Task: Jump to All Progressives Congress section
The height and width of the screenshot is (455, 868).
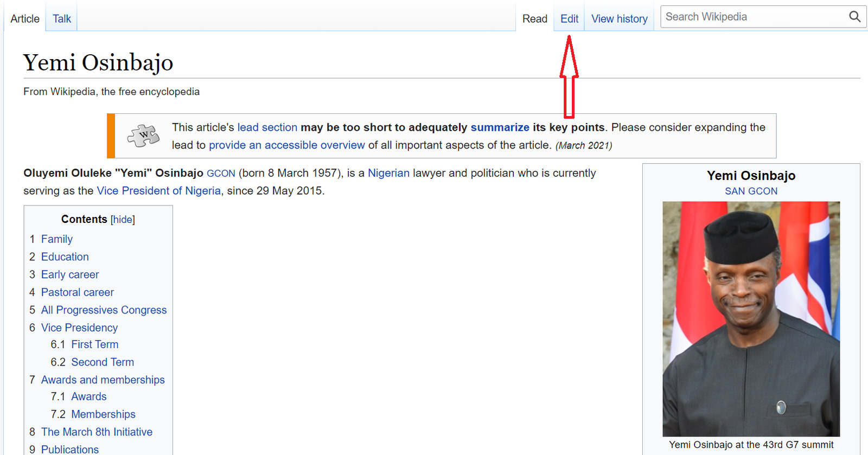Action: click(x=104, y=310)
